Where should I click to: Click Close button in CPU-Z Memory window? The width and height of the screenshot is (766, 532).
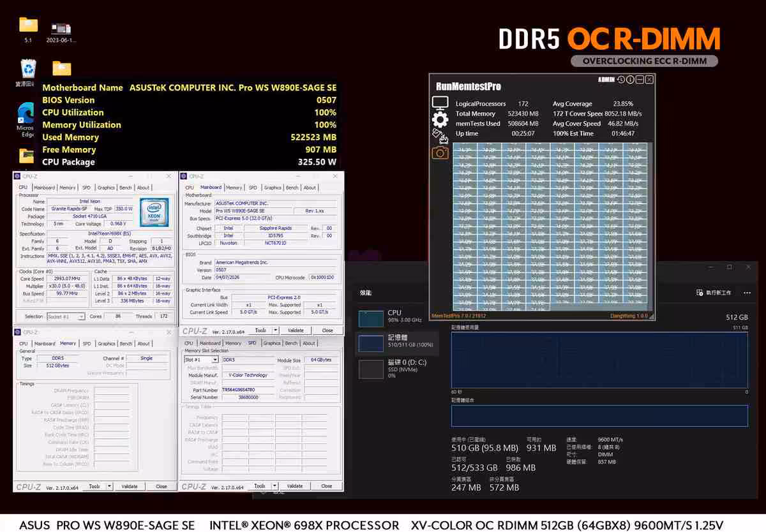click(161, 486)
